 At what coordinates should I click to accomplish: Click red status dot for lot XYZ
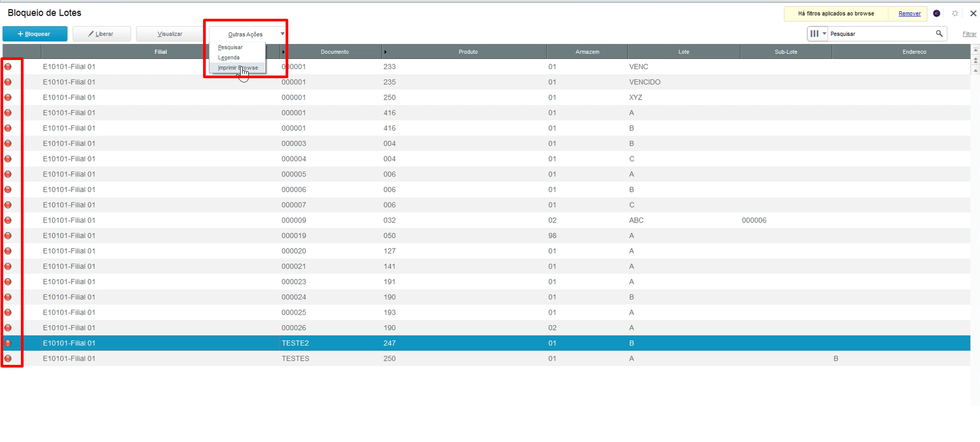8,98
